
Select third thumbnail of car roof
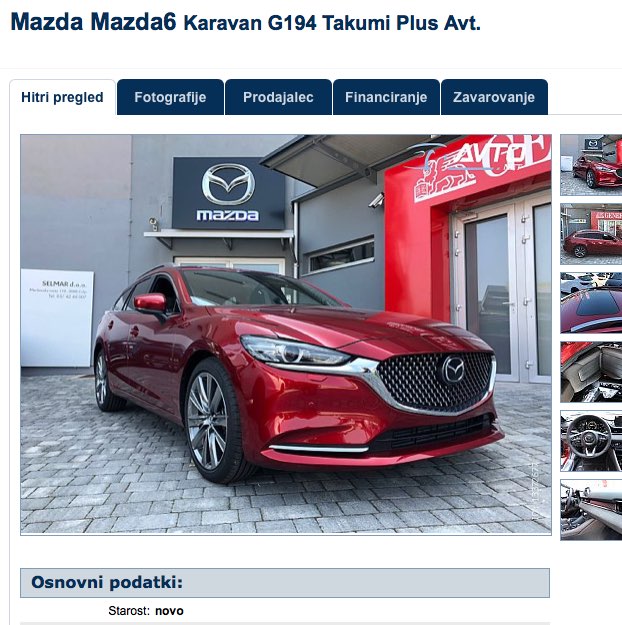591,303
